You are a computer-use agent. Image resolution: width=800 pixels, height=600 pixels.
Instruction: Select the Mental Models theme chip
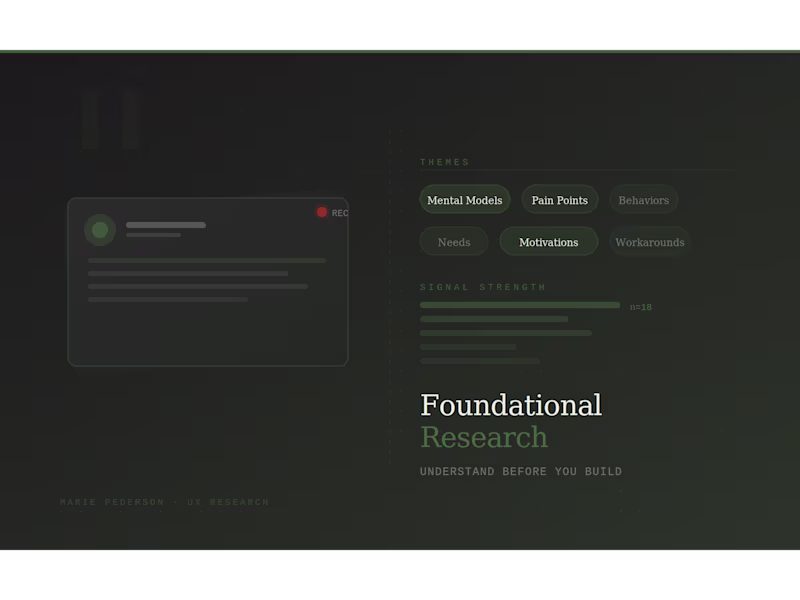click(x=464, y=200)
